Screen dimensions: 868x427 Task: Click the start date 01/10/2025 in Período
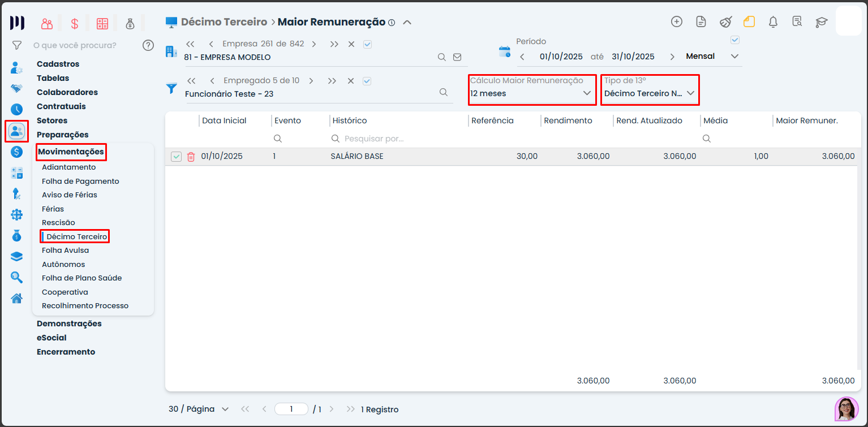point(561,57)
